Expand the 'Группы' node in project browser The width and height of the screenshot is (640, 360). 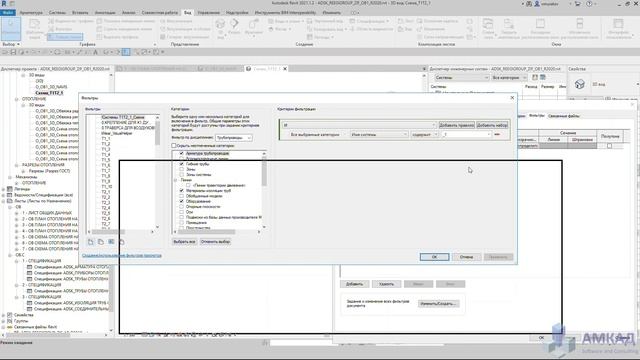click(x=4, y=321)
